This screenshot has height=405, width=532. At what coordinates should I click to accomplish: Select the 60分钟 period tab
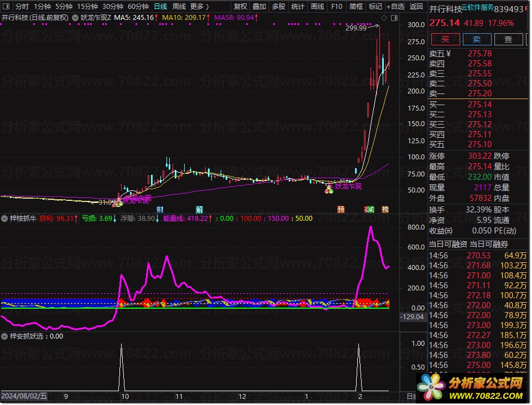click(138, 6)
